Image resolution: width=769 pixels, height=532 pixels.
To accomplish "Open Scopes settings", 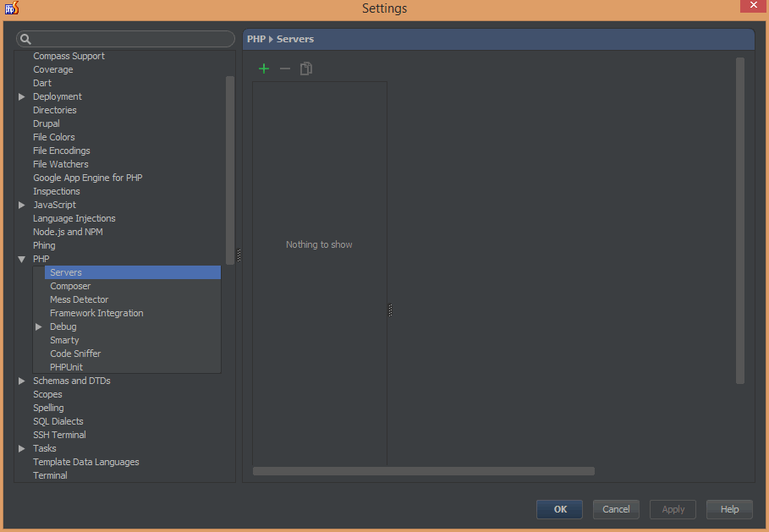I will click(x=47, y=395).
